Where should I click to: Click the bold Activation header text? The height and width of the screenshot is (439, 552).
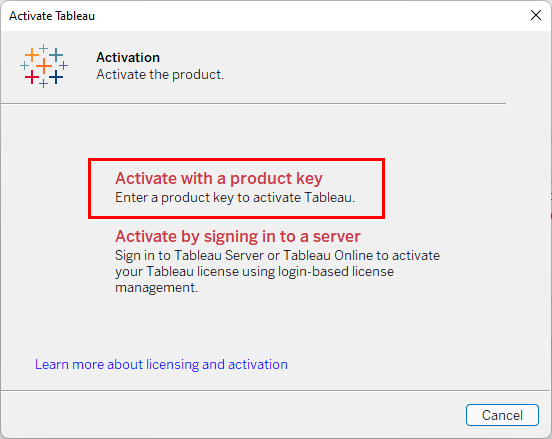point(128,57)
